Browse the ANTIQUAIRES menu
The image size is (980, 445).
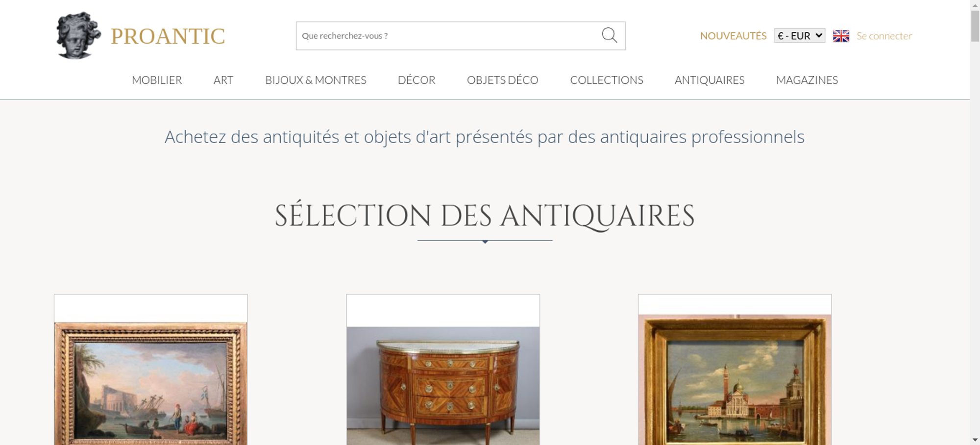[710, 80]
